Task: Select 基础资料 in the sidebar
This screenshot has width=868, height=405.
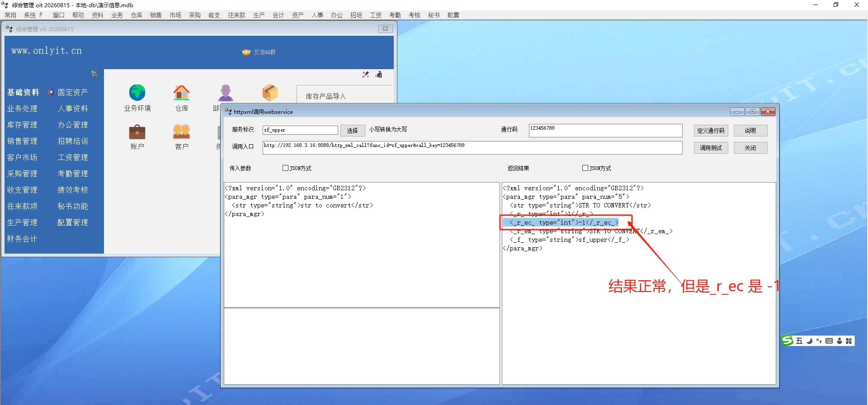Action: 23,92
